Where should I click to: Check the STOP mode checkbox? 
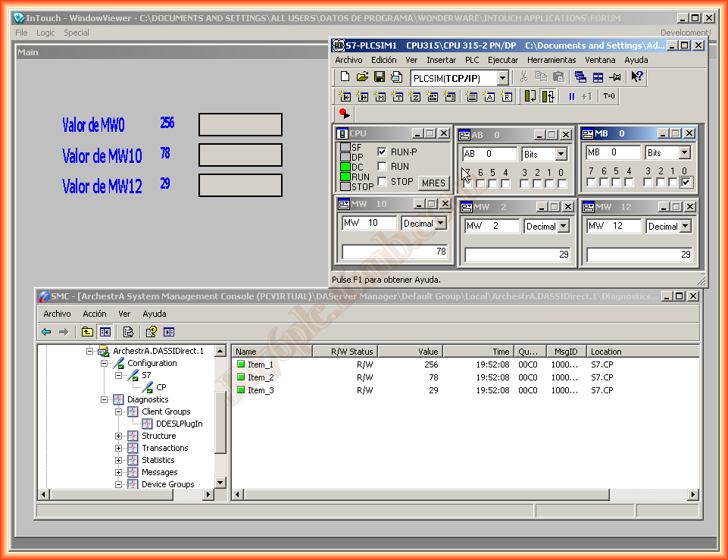pos(383,182)
